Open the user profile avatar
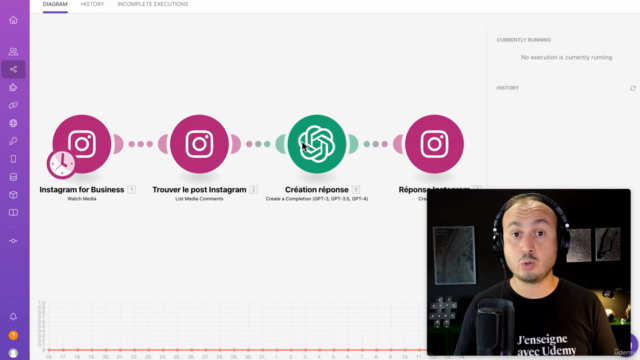This screenshot has width=640, height=360. (13, 353)
